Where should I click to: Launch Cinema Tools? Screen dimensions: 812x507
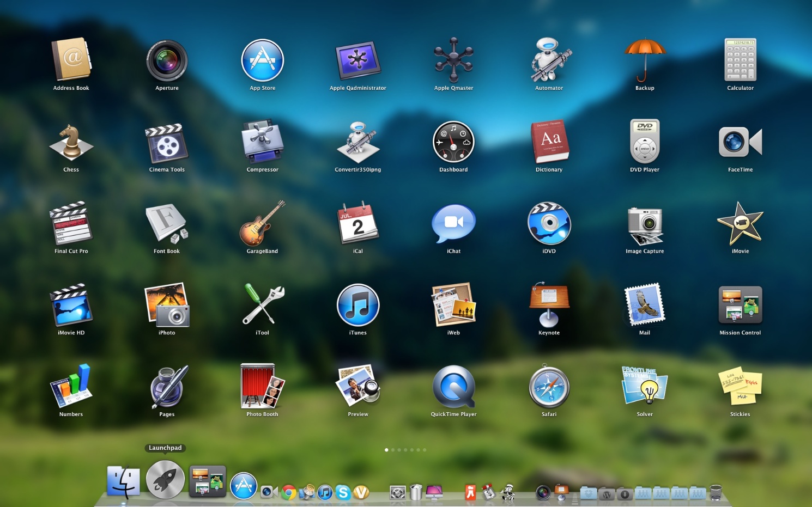click(167, 143)
